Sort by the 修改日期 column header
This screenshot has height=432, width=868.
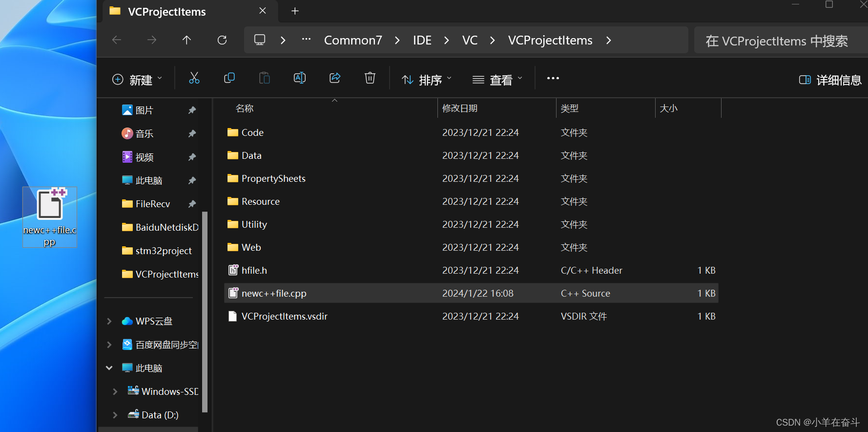pos(497,108)
